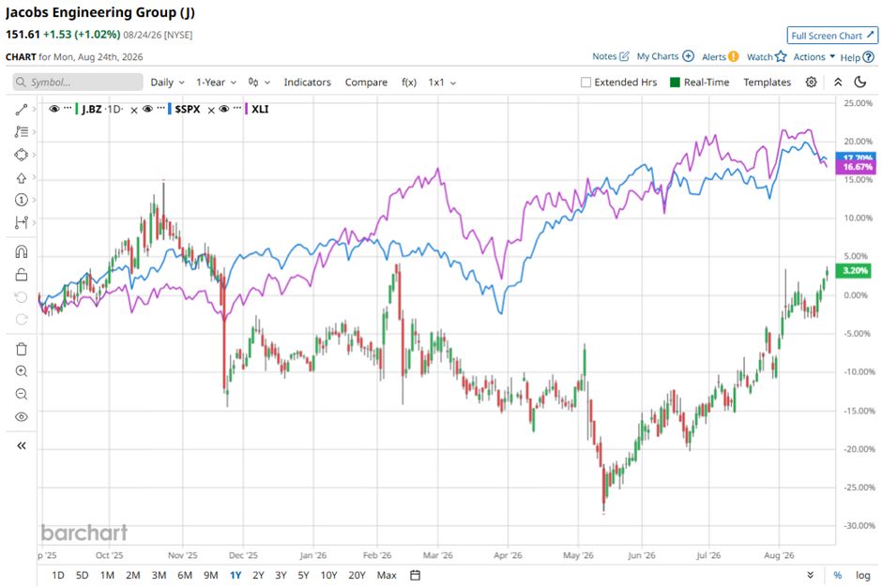Open the 1x1 layout dropdown
This screenshot has width=882, height=588.
pos(442,83)
